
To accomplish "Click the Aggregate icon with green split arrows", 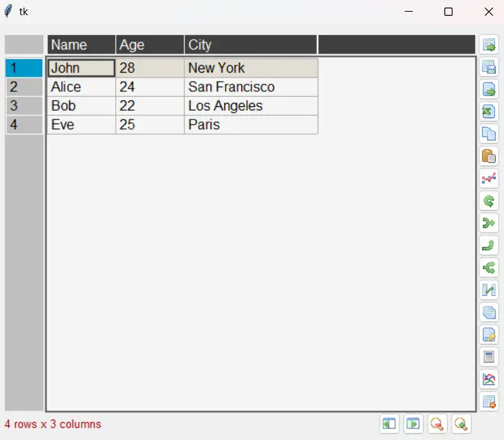I will [x=488, y=223].
